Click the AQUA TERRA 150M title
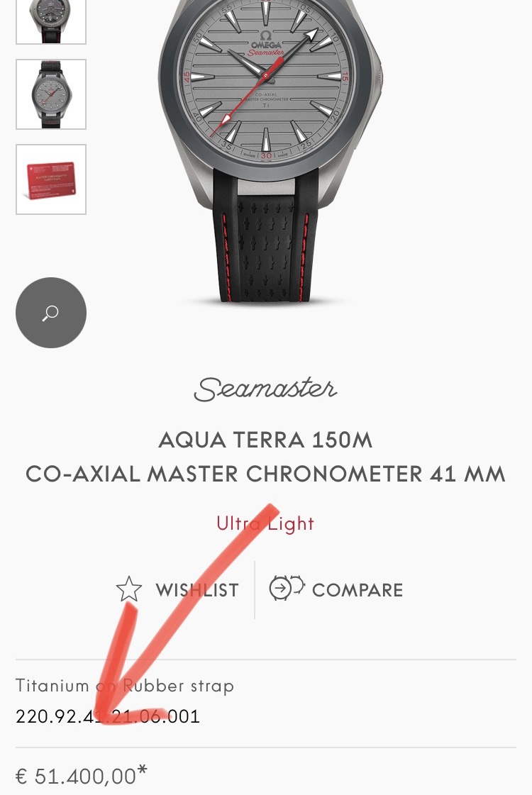Screen dimensions: 532x795 pos(265,440)
